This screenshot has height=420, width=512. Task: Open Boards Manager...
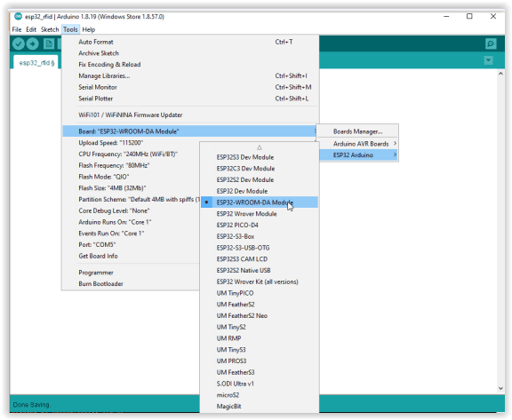pyautogui.click(x=357, y=131)
